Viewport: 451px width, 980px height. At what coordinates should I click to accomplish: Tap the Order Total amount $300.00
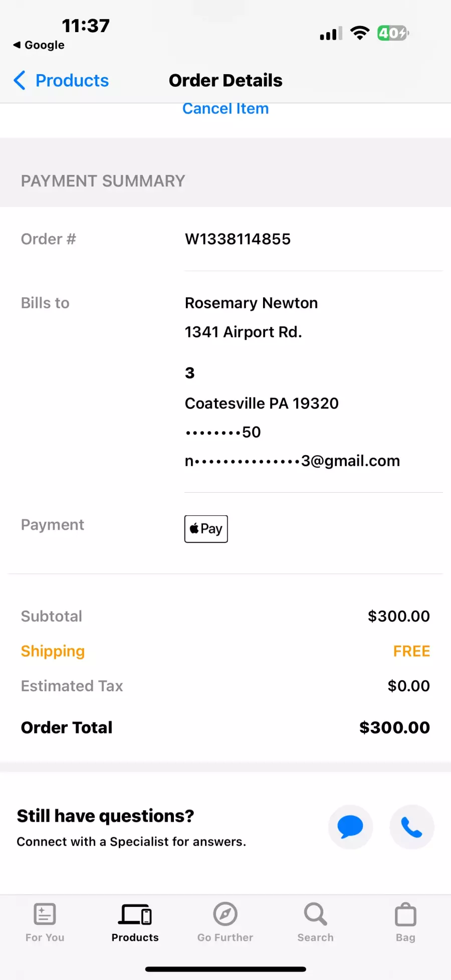coord(394,727)
